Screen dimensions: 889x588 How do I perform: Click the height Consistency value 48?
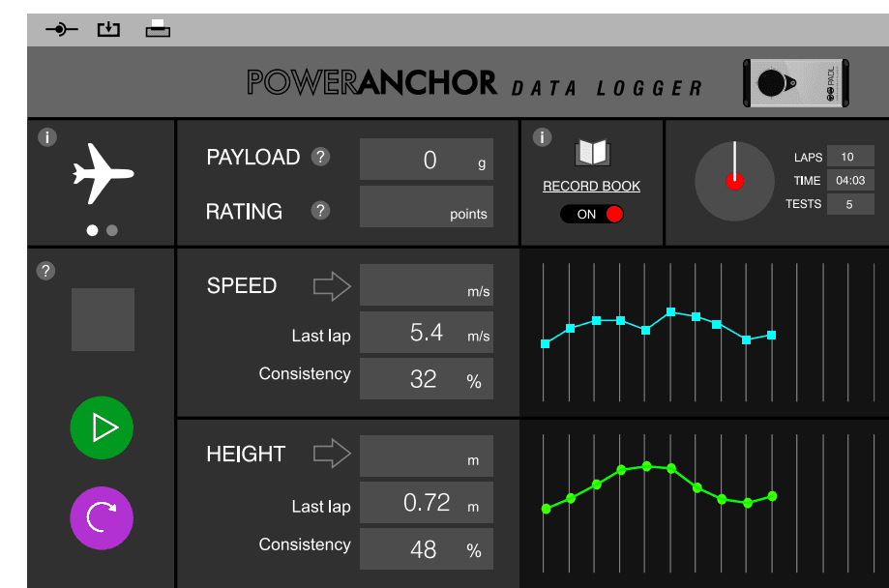coord(427,549)
